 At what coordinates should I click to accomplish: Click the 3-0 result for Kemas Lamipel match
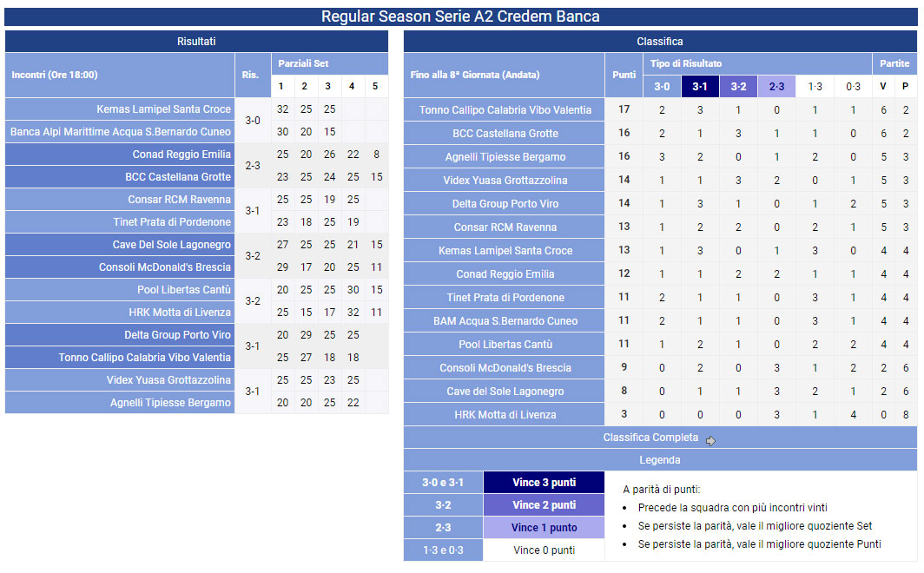click(x=252, y=121)
